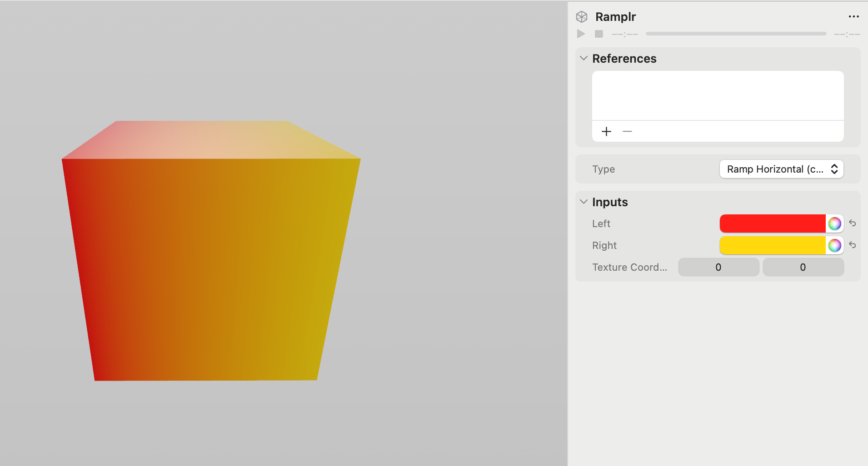Open the color wheel picker for Right input

[834, 245]
